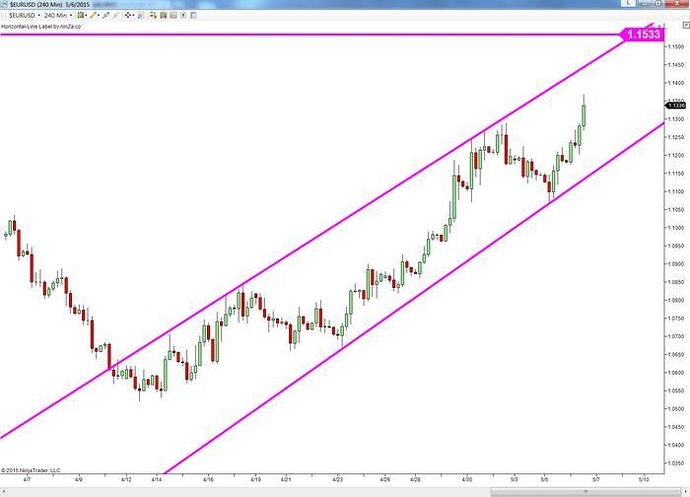Select the lower magenta channel trend line
Viewport: 690px width, 497px height.
point(414,299)
